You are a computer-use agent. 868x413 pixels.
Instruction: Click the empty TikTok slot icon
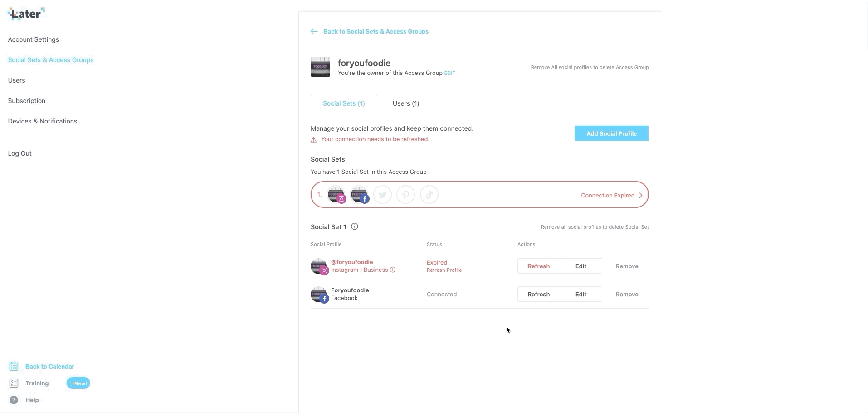coord(429,195)
